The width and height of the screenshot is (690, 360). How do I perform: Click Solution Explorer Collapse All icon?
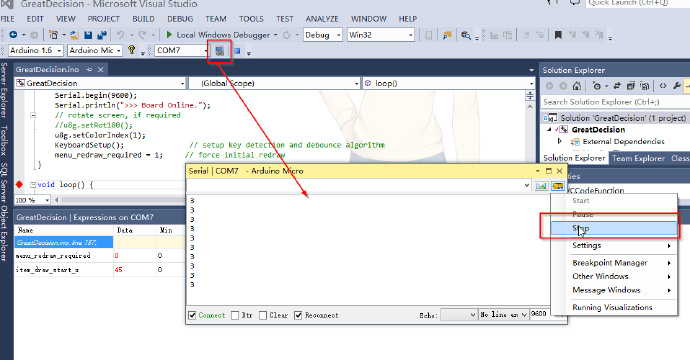631,86
